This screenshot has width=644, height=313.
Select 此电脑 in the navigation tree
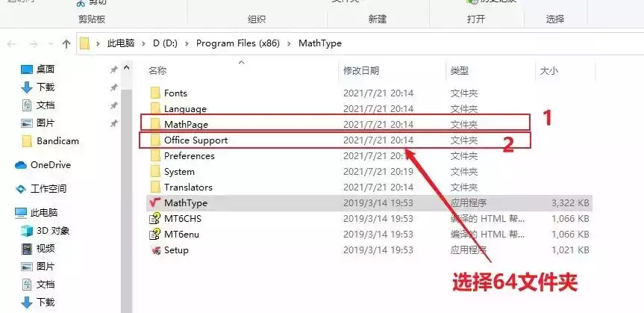point(44,212)
